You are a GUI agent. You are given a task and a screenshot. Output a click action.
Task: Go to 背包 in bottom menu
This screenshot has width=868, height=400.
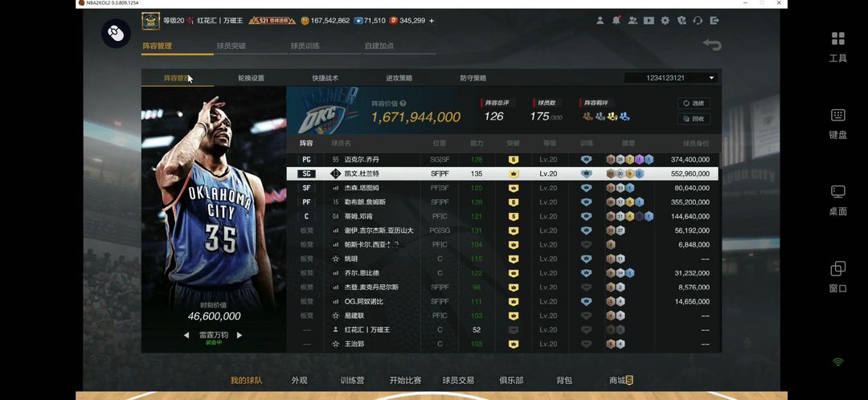(x=564, y=380)
